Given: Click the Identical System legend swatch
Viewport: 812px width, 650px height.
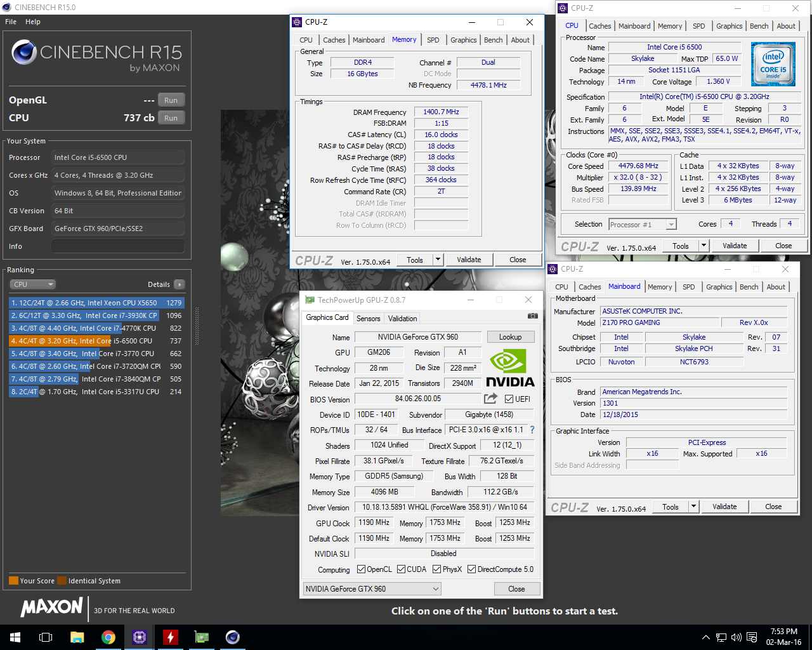Looking at the screenshot, I should click(x=62, y=581).
